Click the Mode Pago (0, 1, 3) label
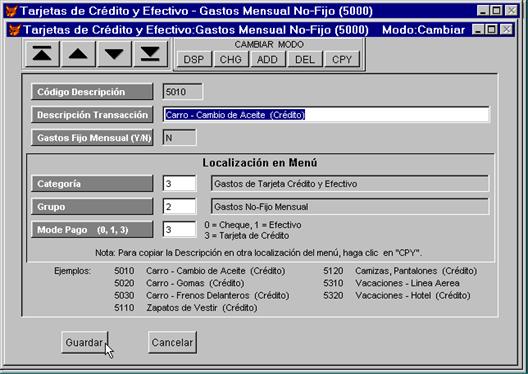The width and height of the screenshot is (528, 374). click(x=92, y=230)
